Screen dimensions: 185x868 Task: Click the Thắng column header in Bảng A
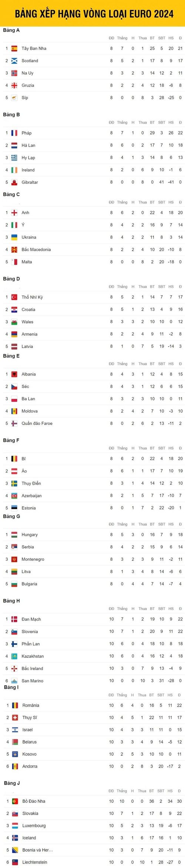(122, 38)
